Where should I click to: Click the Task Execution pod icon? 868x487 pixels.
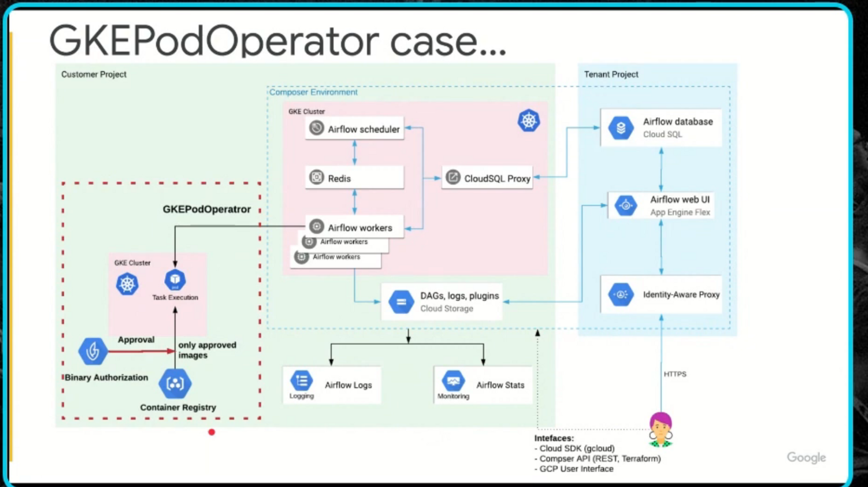click(175, 280)
